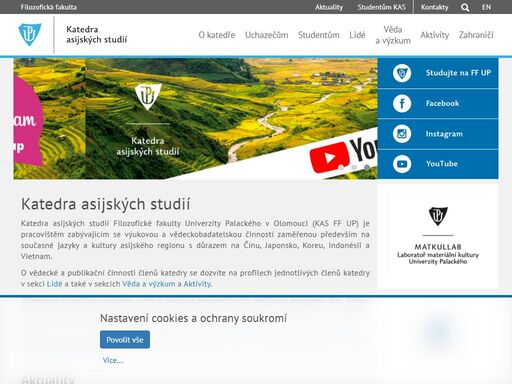Open YouTube sidebar link
Screen dimensions: 512x384
[441, 164]
